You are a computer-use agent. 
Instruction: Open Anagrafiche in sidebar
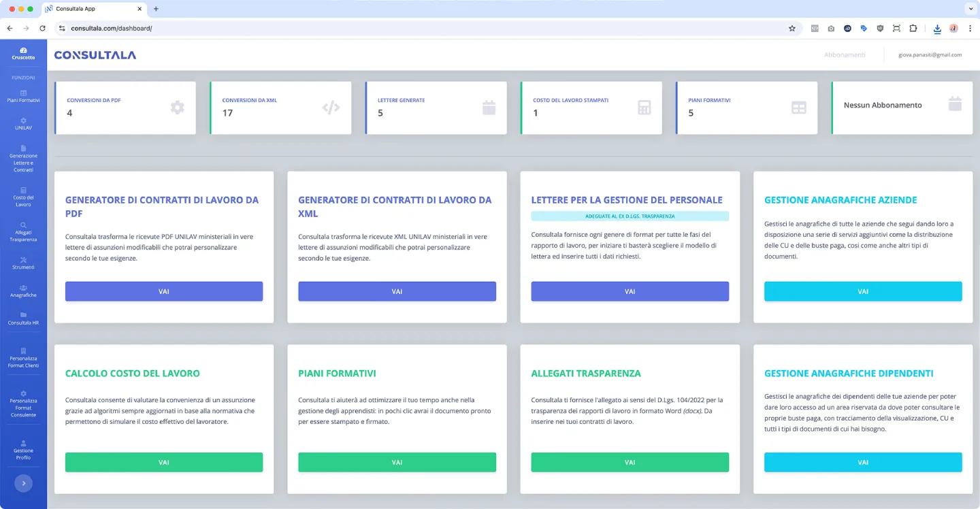pos(23,291)
